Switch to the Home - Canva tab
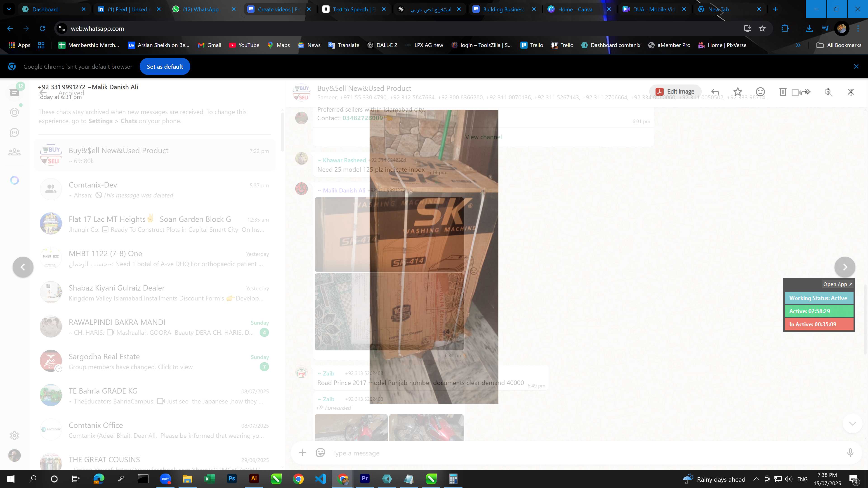Screen dimensions: 868x488 pos(579,9)
